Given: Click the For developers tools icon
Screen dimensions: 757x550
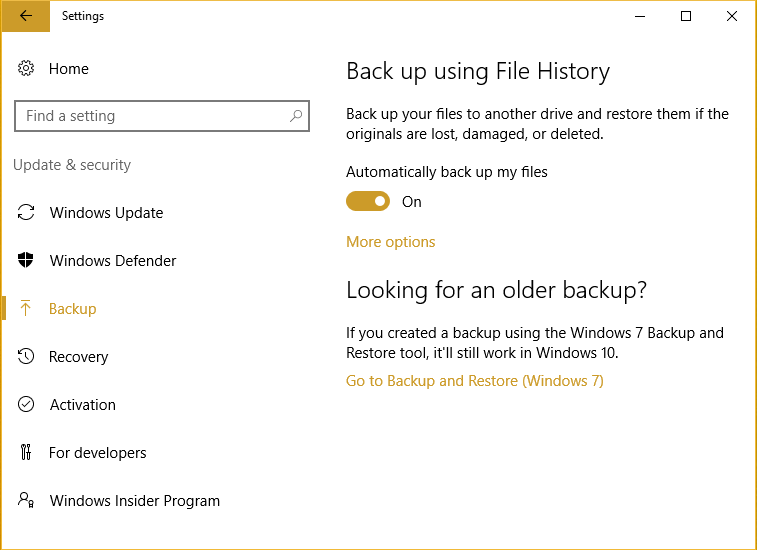Looking at the screenshot, I should click(x=26, y=452).
